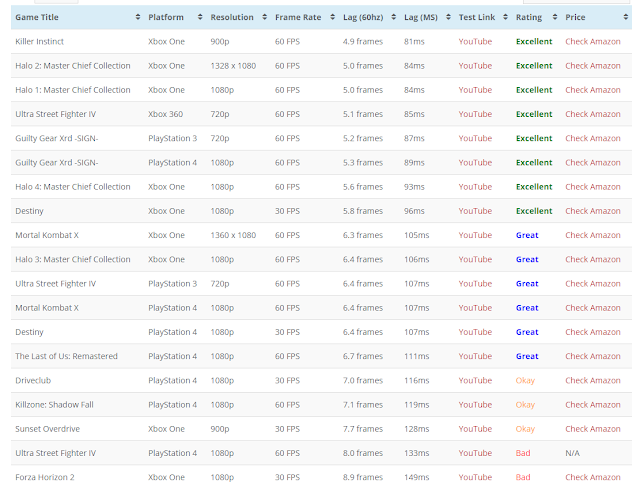640x490 pixels.
Task: Sort by Lag (60hz) column arrows
Action: pos(393,17)
